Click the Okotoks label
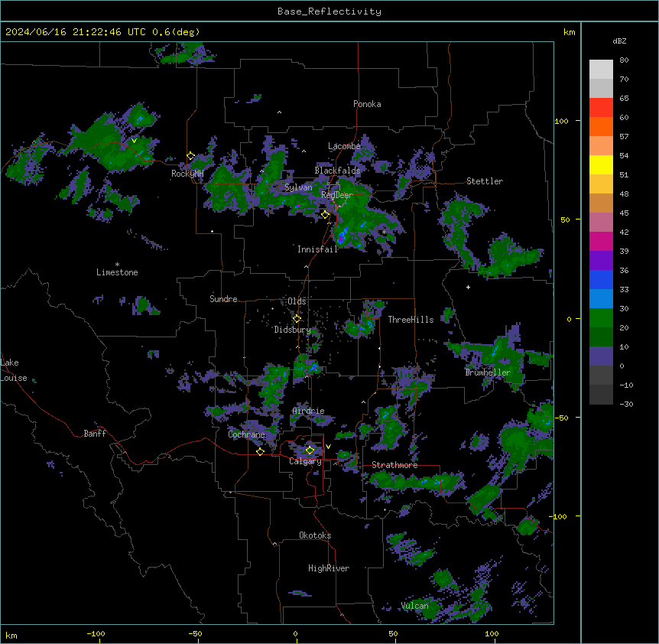 (x=315, y=535)
